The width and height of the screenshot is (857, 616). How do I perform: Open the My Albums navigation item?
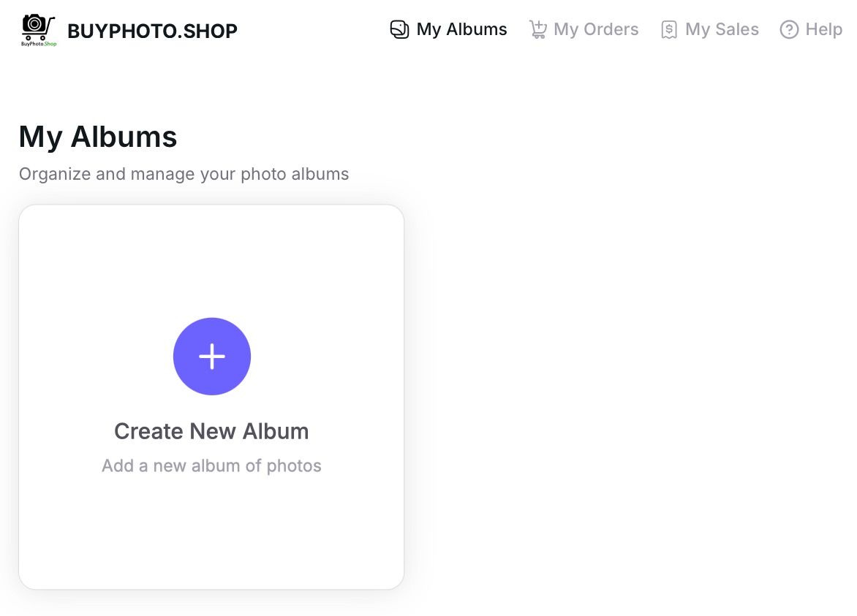[461, 29]
